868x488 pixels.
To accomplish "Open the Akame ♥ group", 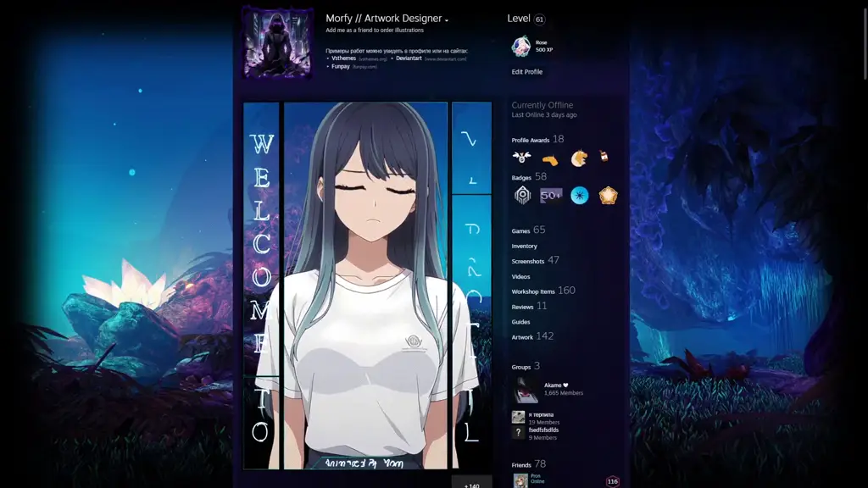I will click(x=557, y=384).
